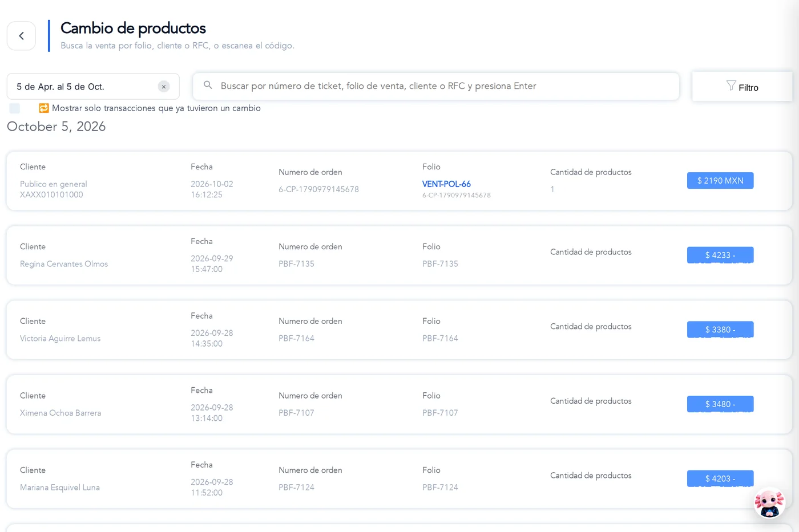The height and width of the screenshot is (532, 799).
Task: Select client Victoria Aguirre Lemus
Action: [60, 339]
